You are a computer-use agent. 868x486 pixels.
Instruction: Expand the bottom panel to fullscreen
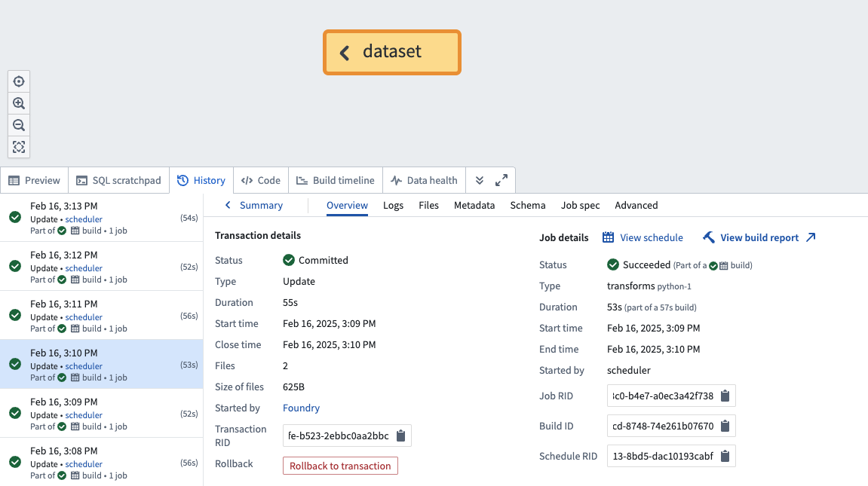pos(501,180)
